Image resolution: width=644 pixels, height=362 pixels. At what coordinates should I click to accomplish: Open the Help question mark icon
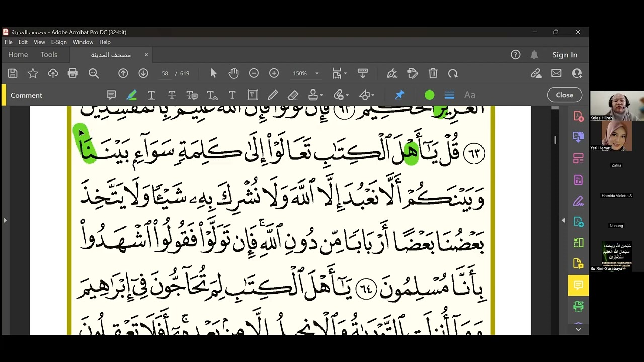[x=515, y=55]
